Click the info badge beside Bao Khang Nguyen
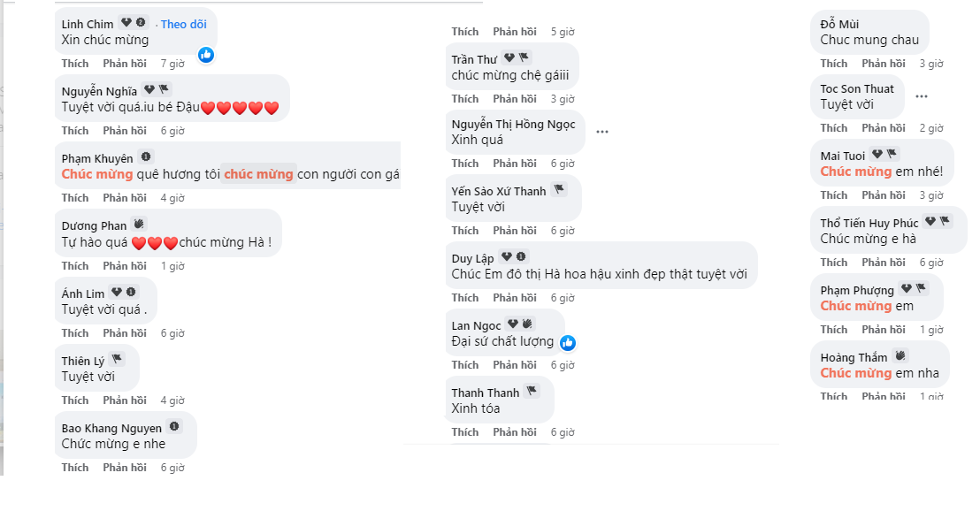Screen dimensions: 980x511 pyautogui.click(x=174, y=427)
